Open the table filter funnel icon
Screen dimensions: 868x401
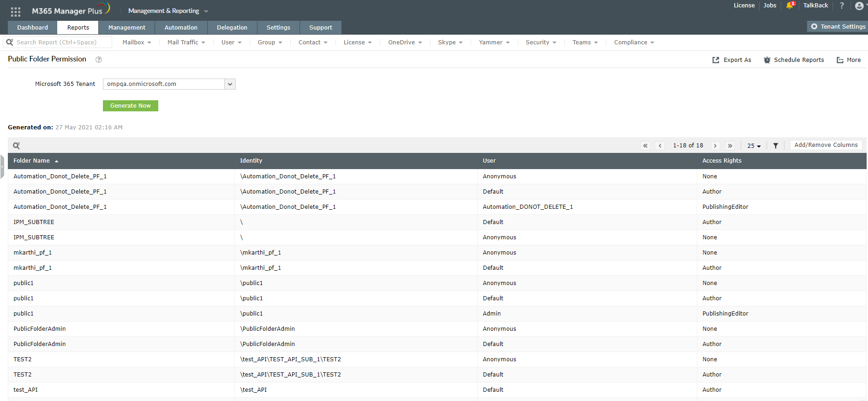coord(776,146)
